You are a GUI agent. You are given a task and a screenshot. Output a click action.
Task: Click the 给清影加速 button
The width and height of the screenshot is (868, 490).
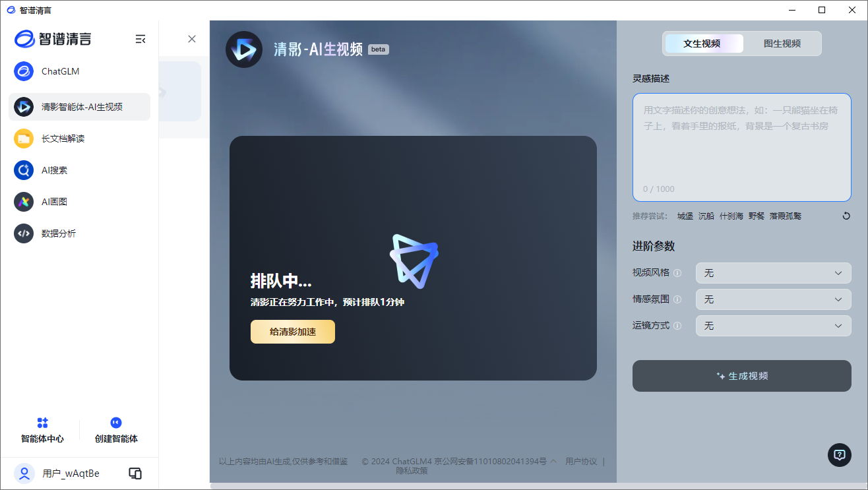tap(292, 332)
